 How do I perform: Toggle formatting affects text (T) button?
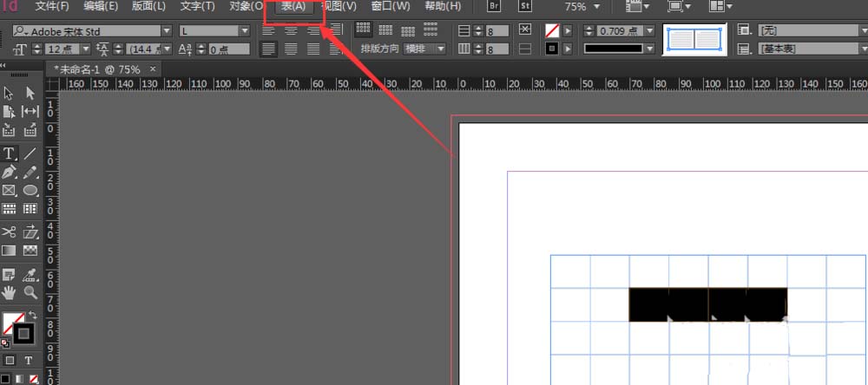click(29, 360)
